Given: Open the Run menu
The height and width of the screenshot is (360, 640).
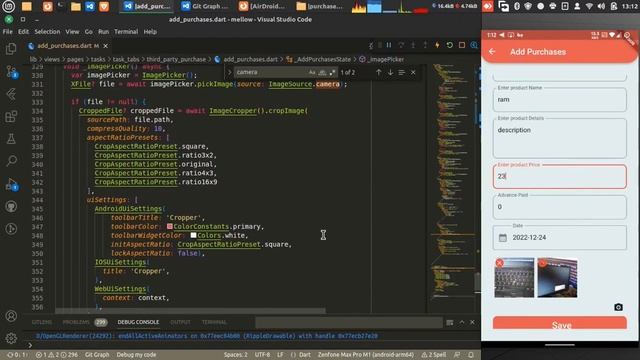Looking at the screenshot, I should [103, 31].
